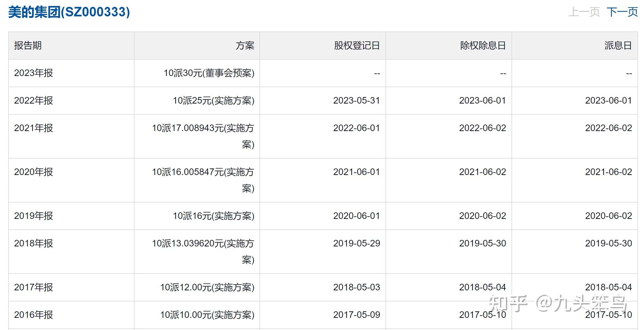Select the 2022年报 report period cell
This screenshot has width=644, height=330.
[33, 101]
